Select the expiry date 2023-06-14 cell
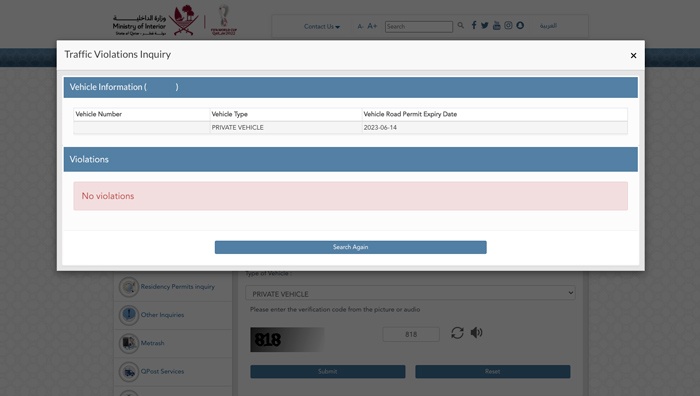 click(x=495, y=128)
